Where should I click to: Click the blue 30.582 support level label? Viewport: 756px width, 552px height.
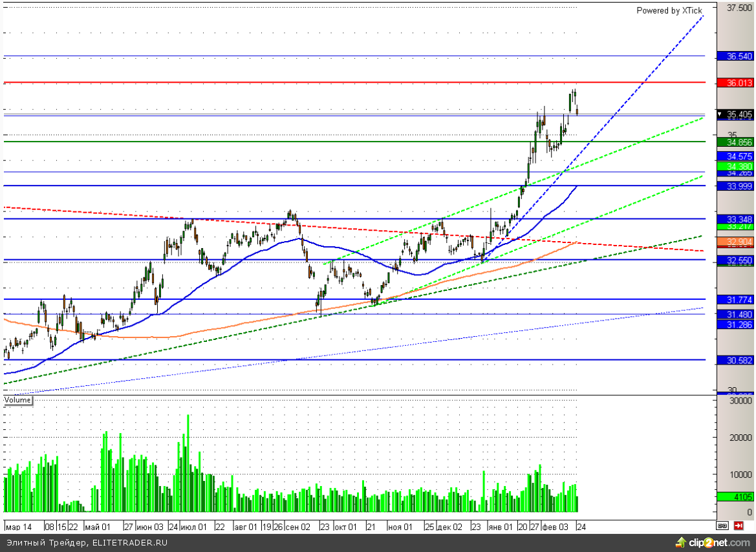tap(736, 360)
